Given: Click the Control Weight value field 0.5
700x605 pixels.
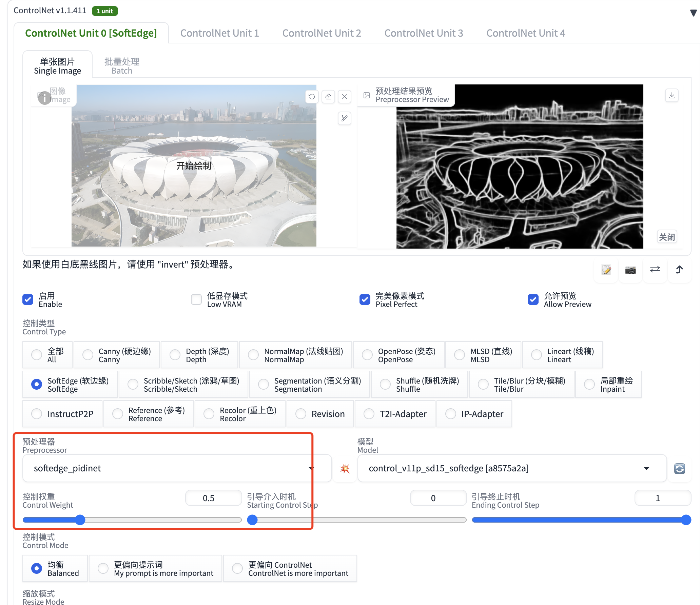Looking at the screenshot, I should (x=213, y=498).
